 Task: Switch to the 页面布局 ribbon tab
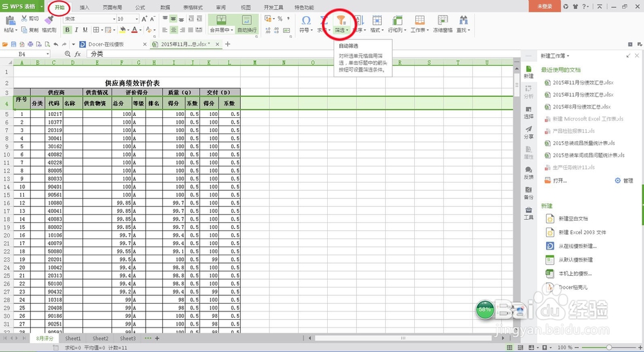coord(112,7)
